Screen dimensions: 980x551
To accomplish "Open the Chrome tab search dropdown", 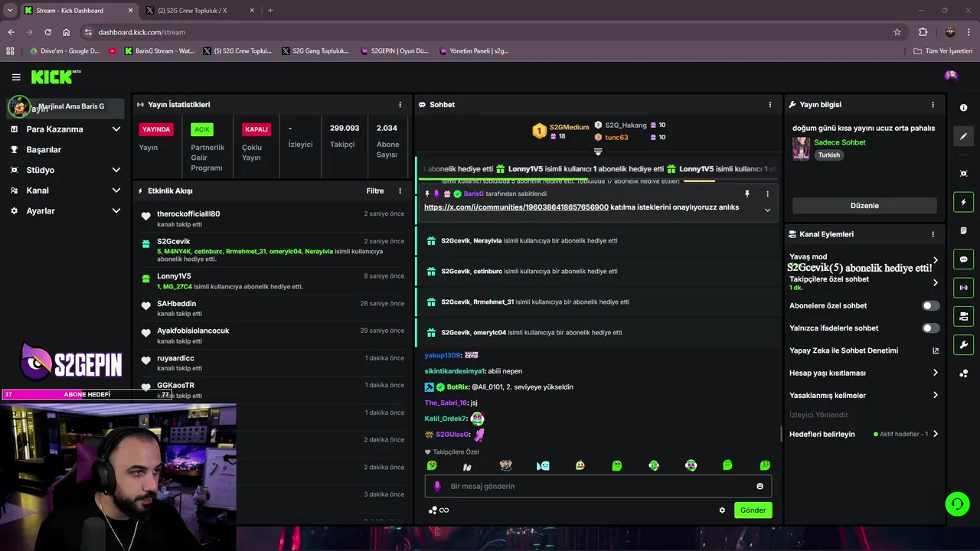I will click(9, 10).
